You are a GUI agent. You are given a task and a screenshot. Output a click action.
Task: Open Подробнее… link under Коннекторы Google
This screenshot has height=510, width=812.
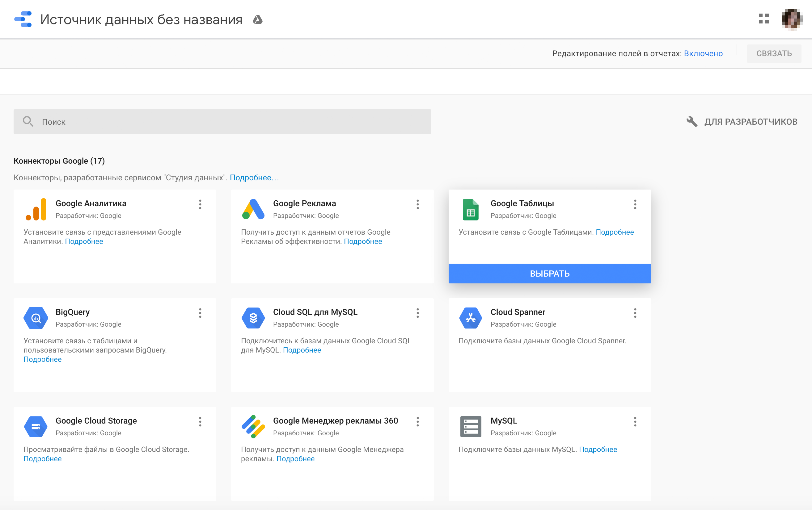click(x=254, y=178)
